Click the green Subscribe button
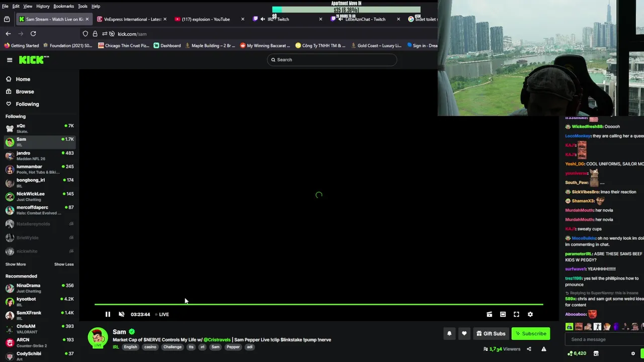The width and height of the screenshot is (644, 362). [x=531, y=333]
